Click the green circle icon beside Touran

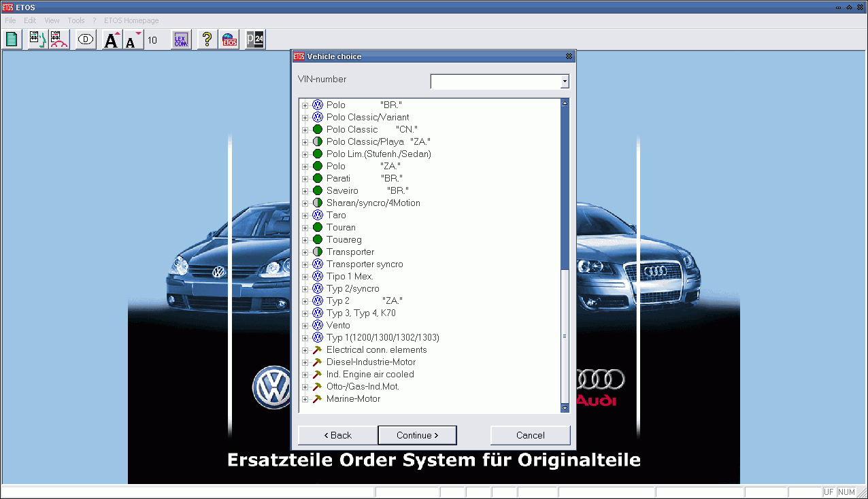[x=317, y=227]
